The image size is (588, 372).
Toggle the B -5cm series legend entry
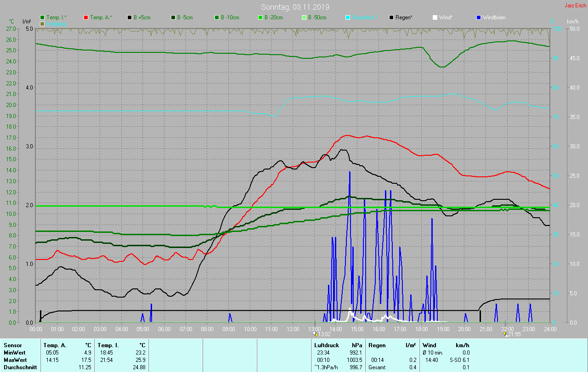(x=185, y=17)
